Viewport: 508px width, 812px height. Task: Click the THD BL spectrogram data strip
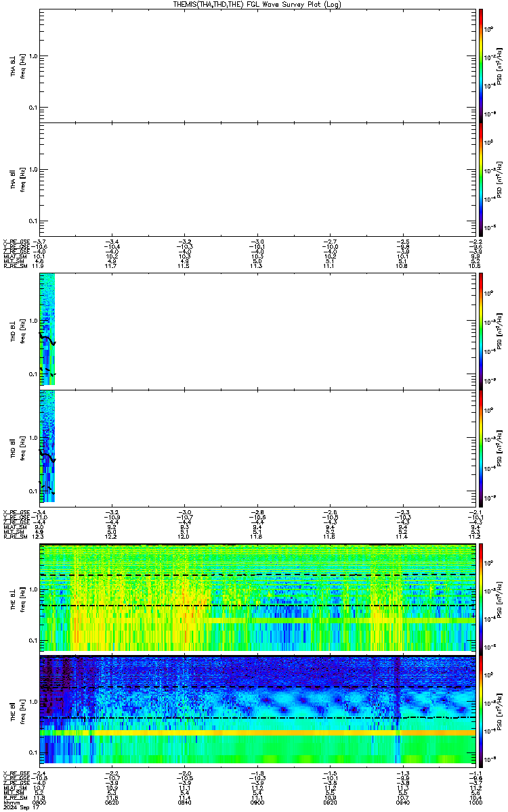47,330
